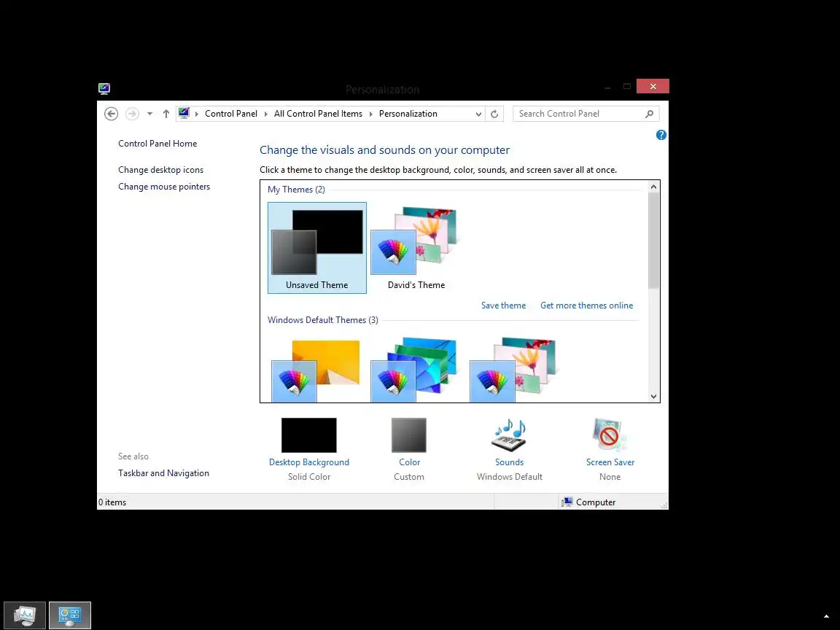Click the Forward arrow navigation button

(132, 114)
